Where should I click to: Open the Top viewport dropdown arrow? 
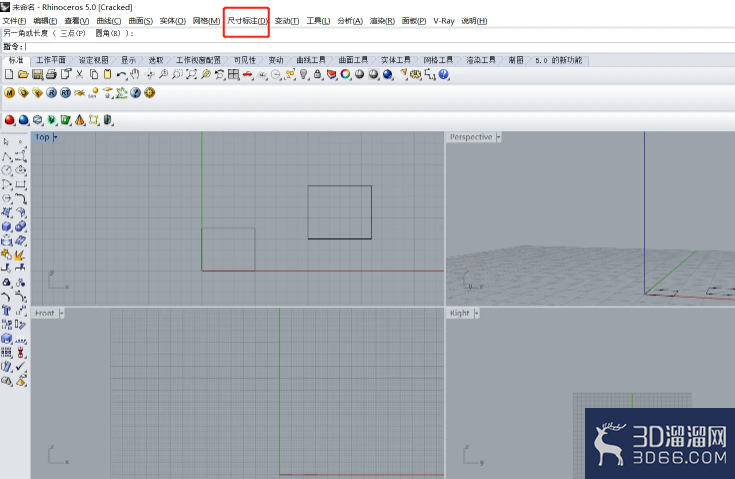[x=55, y=137]
